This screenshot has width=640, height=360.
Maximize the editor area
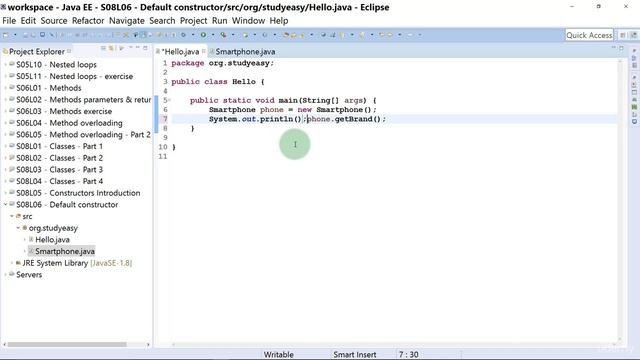621,48
